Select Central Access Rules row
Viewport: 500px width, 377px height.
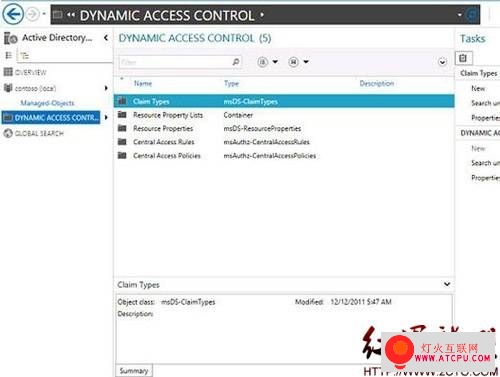284,142
